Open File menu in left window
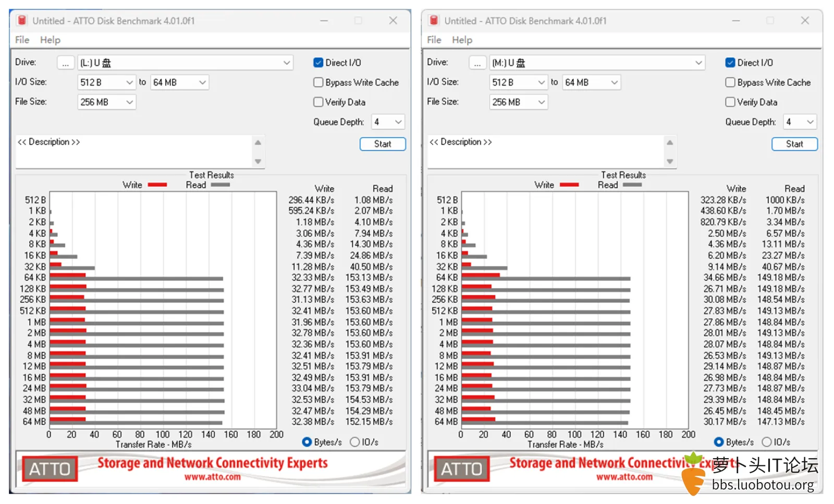 pyautogui.click(x=22, y=40)
